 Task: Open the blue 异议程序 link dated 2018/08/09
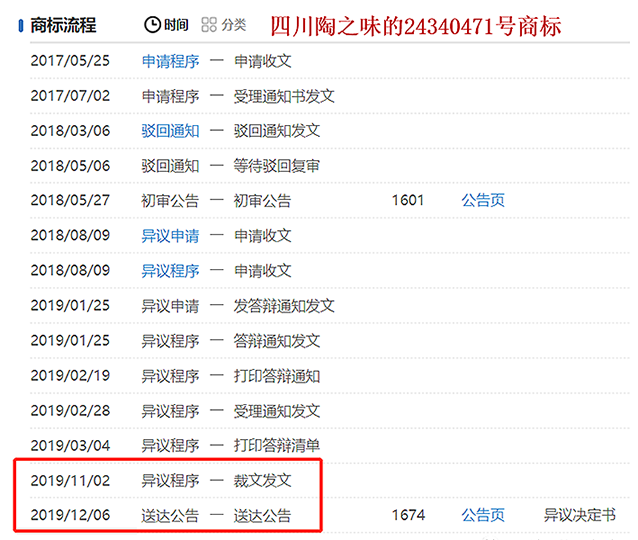170,271
